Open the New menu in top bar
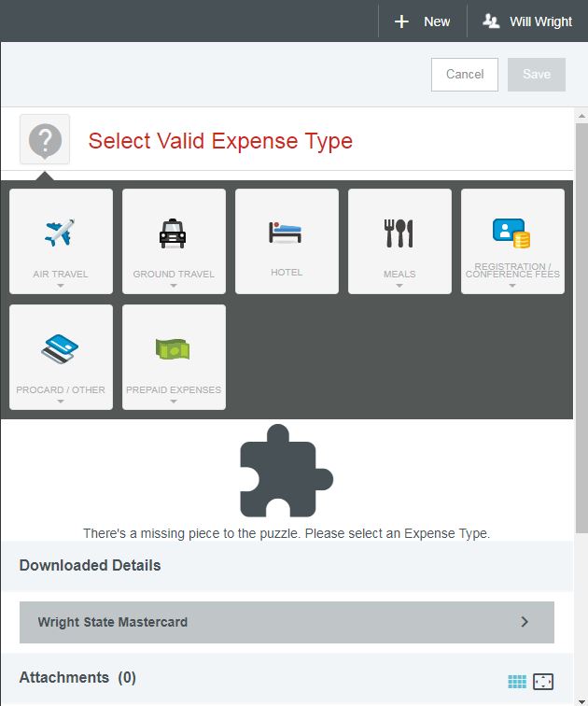The width and height of the screenshot is (588, 706). [423, 21]
